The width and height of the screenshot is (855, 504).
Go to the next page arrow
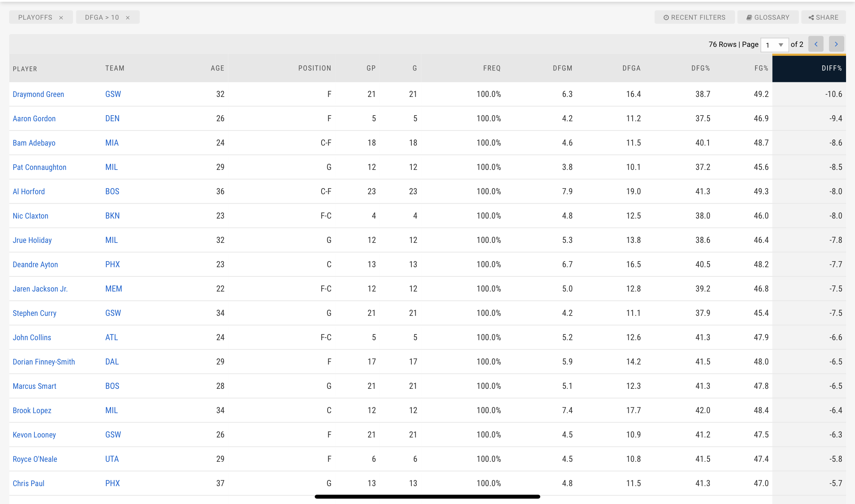836,44
